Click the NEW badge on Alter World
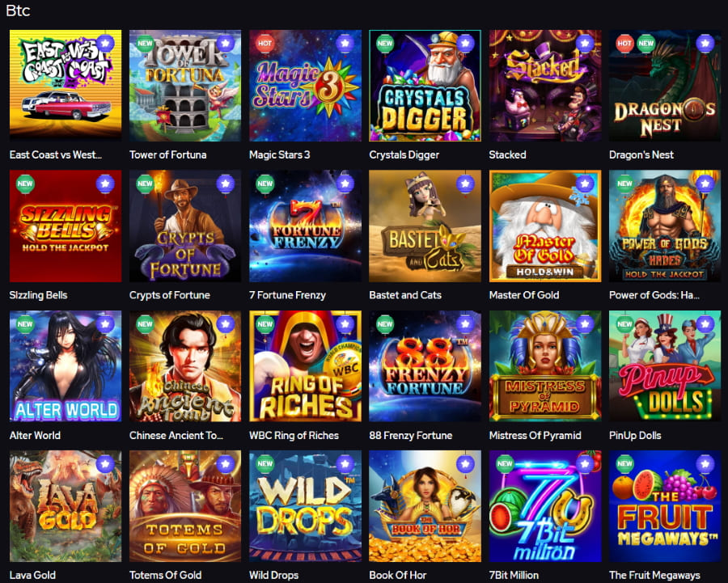728x583 pixels. (x=25, y=324)
